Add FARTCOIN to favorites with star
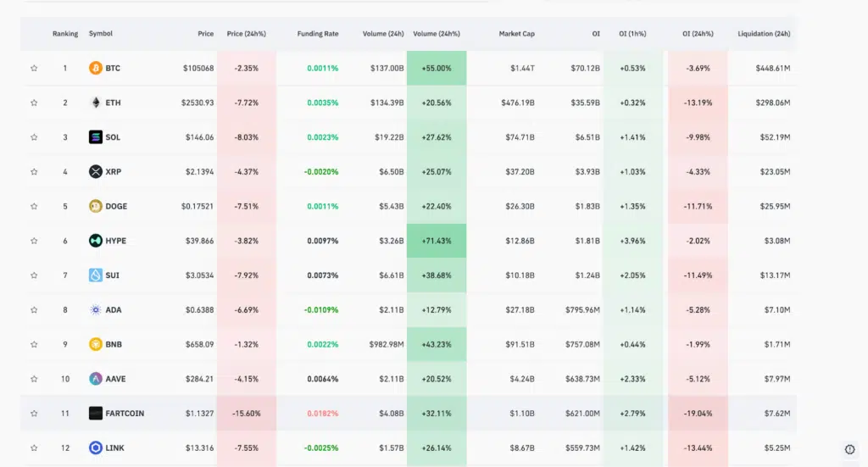 (x=34, y=414)
